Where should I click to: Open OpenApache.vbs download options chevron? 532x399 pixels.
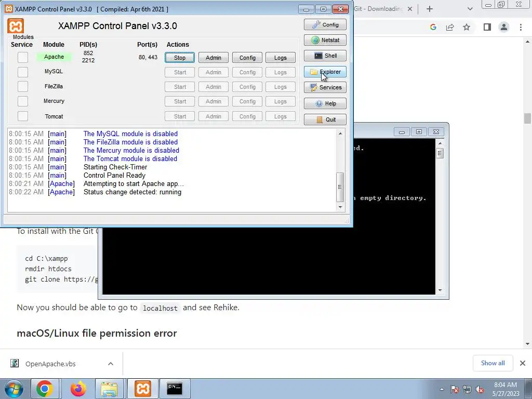point(111,364)
